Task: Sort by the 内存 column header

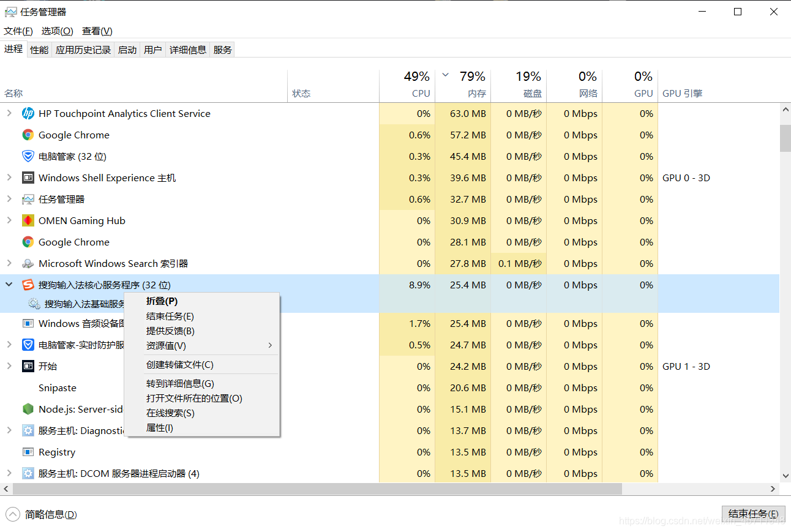Action: 463,86
